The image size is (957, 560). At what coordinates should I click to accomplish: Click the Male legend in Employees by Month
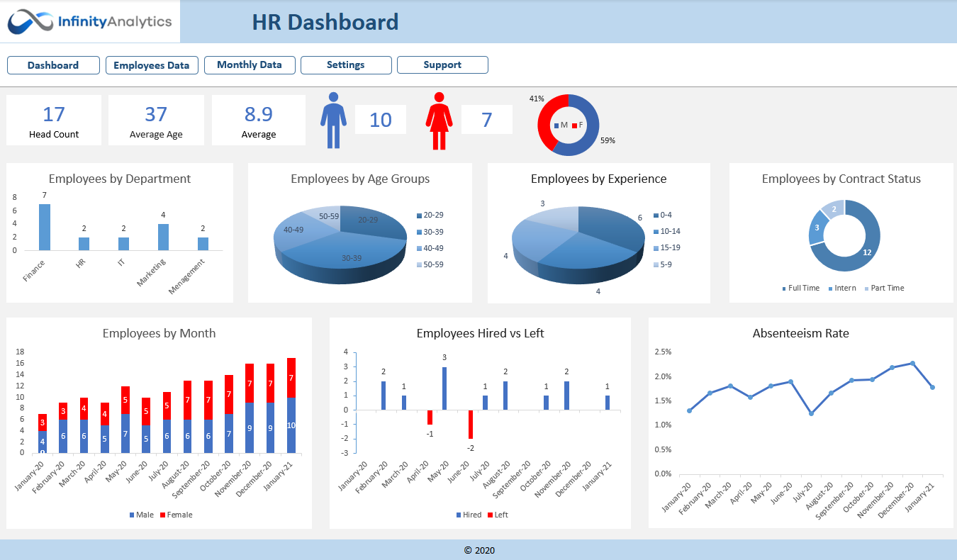point(142,515)
